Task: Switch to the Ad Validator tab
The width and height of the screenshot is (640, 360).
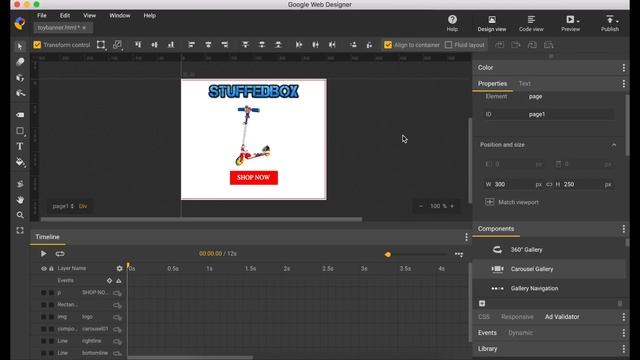Action: pos(562,317)
